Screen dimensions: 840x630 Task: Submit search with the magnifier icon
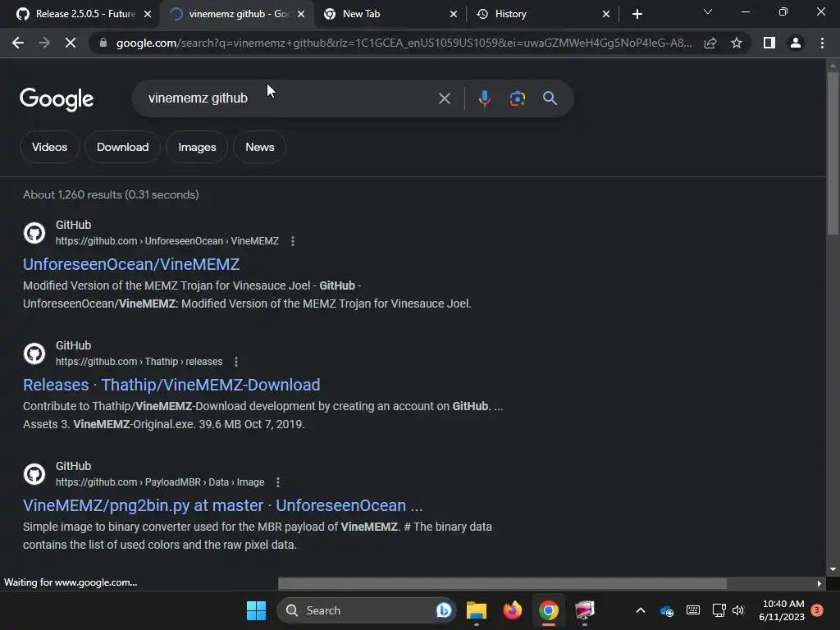(x=550, y=98)
